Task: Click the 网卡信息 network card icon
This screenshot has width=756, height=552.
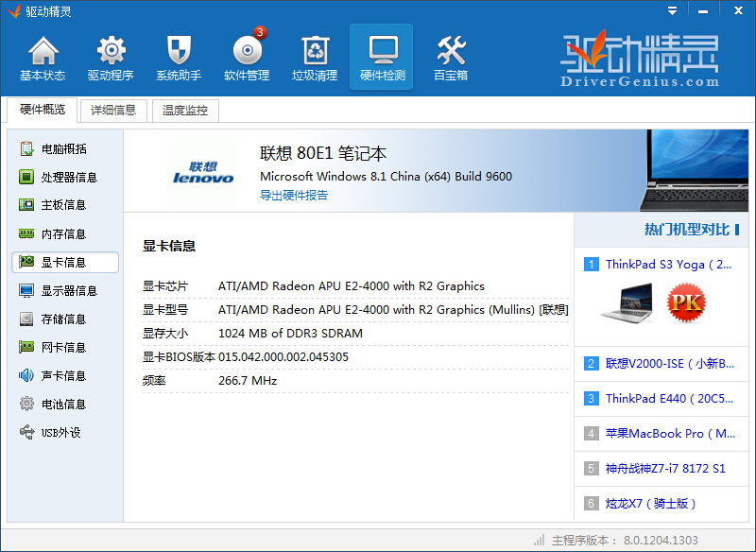Action: coord(26,347)
